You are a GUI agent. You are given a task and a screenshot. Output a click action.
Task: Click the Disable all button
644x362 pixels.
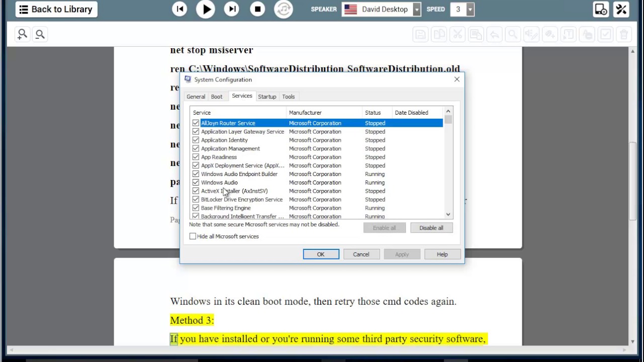click(x=432, y=228)
